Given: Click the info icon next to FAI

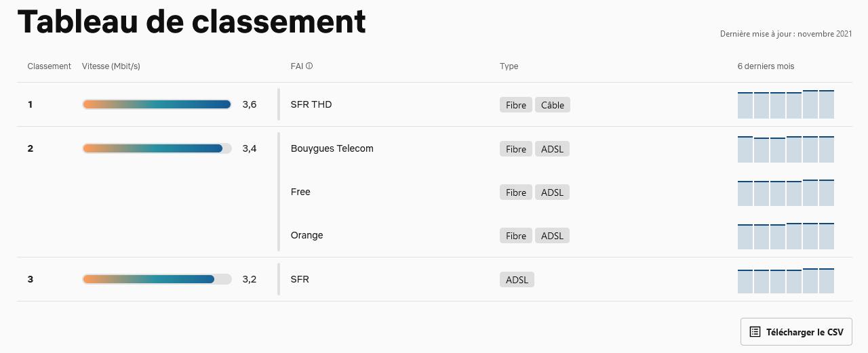Looking at the screenshot, I should click(x=309, y=66).
